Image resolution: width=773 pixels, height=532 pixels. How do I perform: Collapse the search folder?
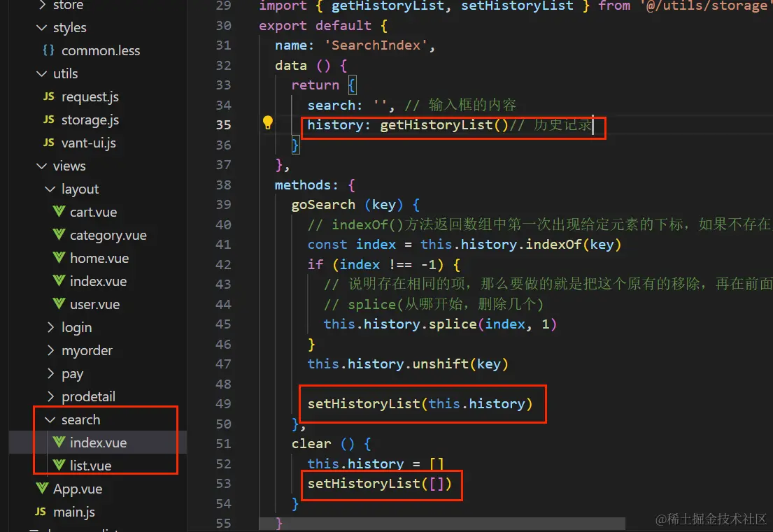(50, 419)
